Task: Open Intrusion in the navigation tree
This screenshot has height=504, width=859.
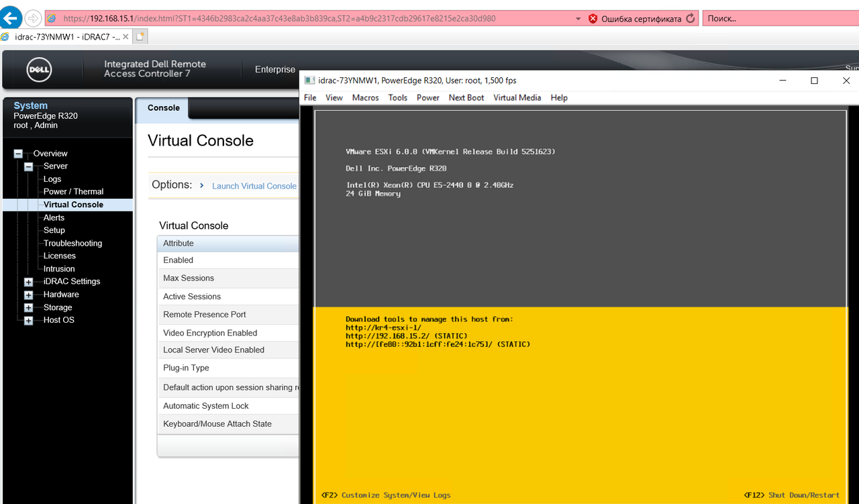Action: click(x=59, y=268)
